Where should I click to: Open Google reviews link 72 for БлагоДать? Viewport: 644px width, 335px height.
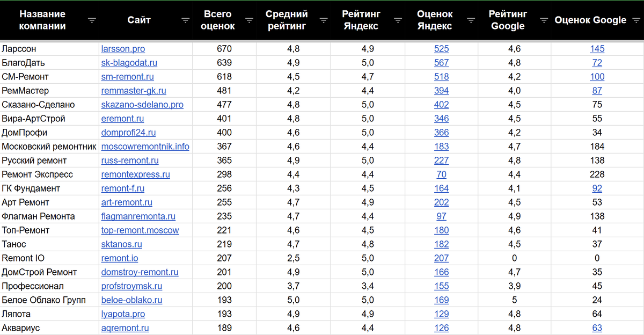[597, 63]
